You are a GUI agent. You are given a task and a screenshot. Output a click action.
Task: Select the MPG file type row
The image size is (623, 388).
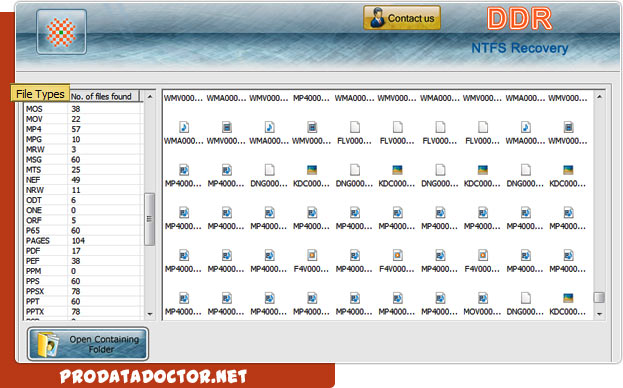(83, 139)
